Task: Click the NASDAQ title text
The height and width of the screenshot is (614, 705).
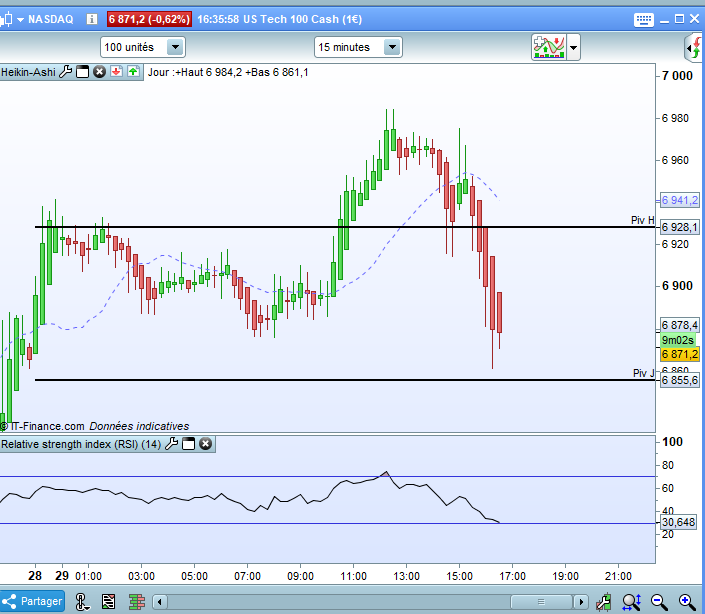Action: point(50,19)
